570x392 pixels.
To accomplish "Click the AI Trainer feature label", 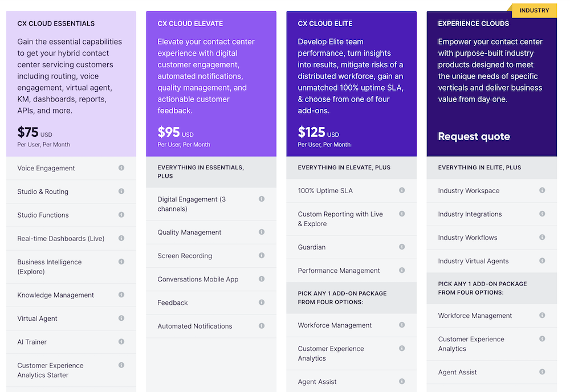I will pyautogui.click(x=32, y=342).
